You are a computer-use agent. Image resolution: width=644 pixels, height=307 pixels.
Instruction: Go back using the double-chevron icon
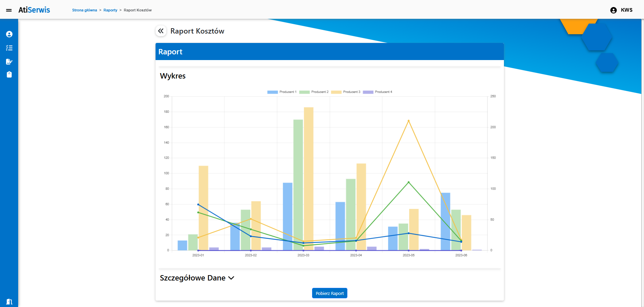pos(161,31)
